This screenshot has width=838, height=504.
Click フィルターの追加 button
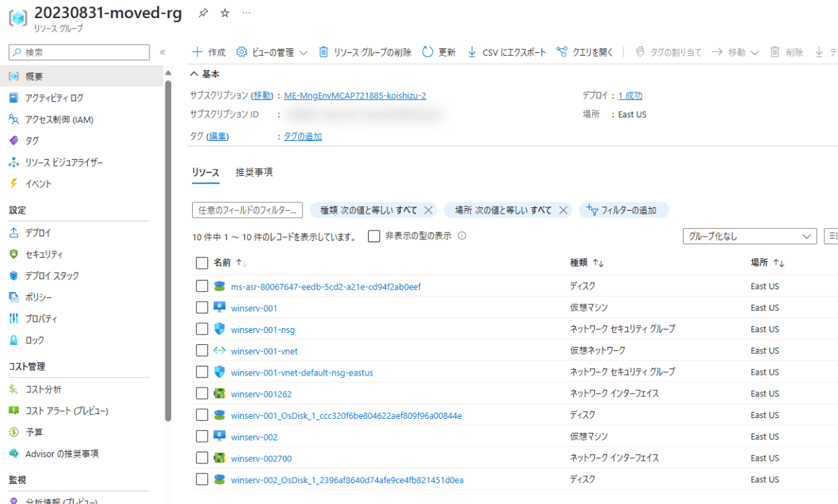pos(624,210)
